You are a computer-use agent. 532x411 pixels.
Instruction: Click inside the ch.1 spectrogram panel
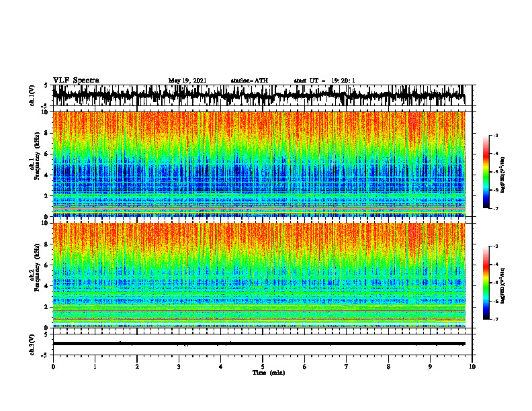pos(259,164)
